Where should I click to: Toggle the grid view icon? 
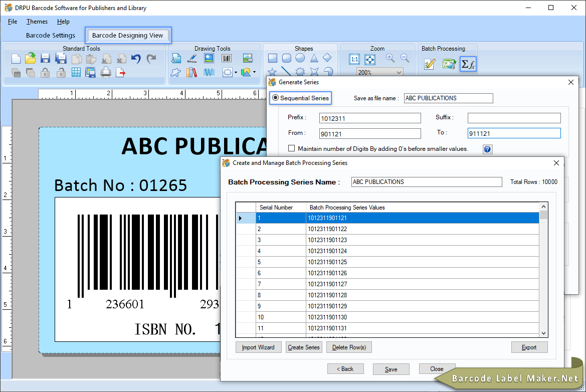76,73
